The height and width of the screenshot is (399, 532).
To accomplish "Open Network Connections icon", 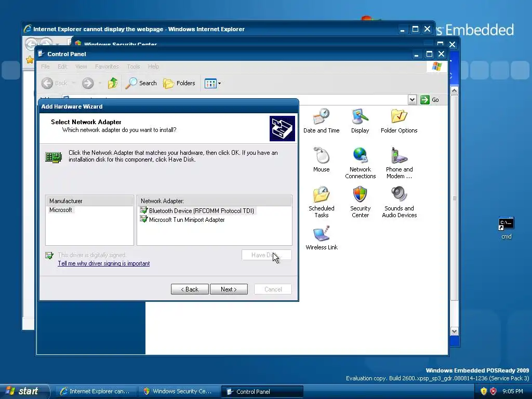I will (361, 163).
